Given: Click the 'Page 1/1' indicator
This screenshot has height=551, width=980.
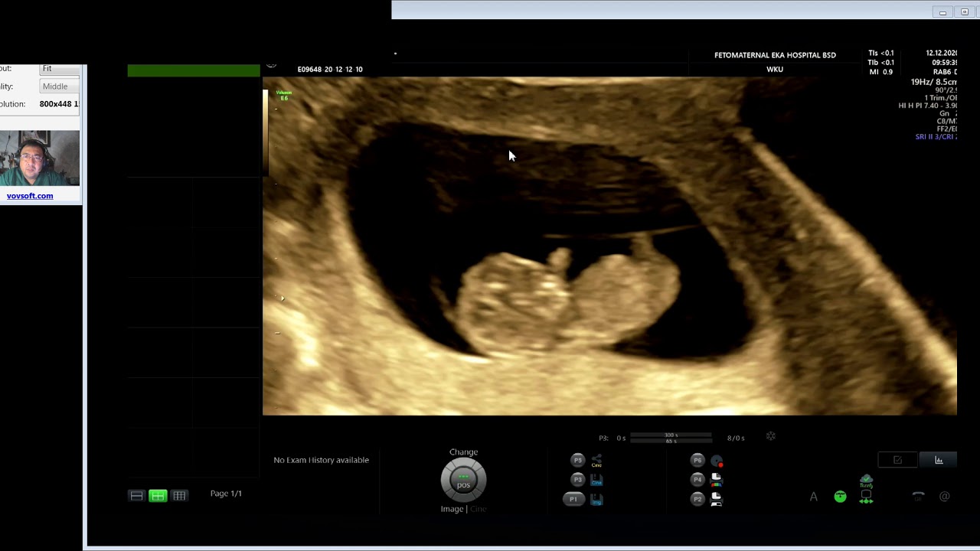Looking at the screenshot, I should tap(226, 494).
